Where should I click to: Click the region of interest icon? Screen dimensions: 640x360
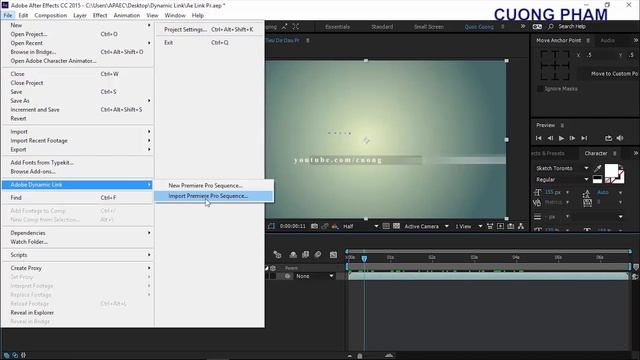386,226
